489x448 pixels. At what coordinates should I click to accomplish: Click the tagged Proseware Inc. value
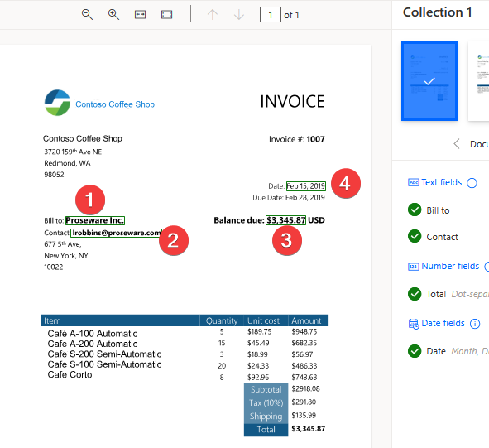(x=95, y=220)
